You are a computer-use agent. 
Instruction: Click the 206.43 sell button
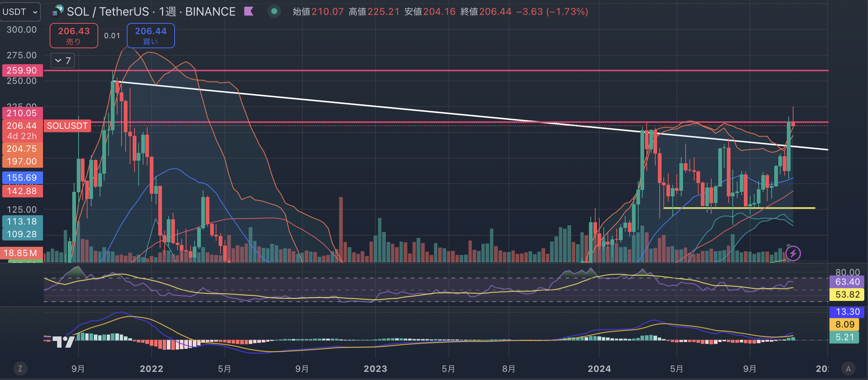(74, 36)
